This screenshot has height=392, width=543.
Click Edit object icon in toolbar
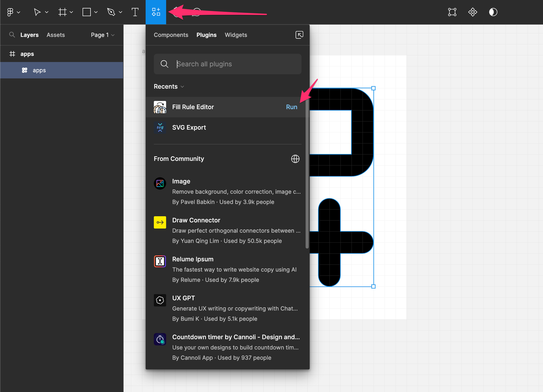tap(452, 12)
